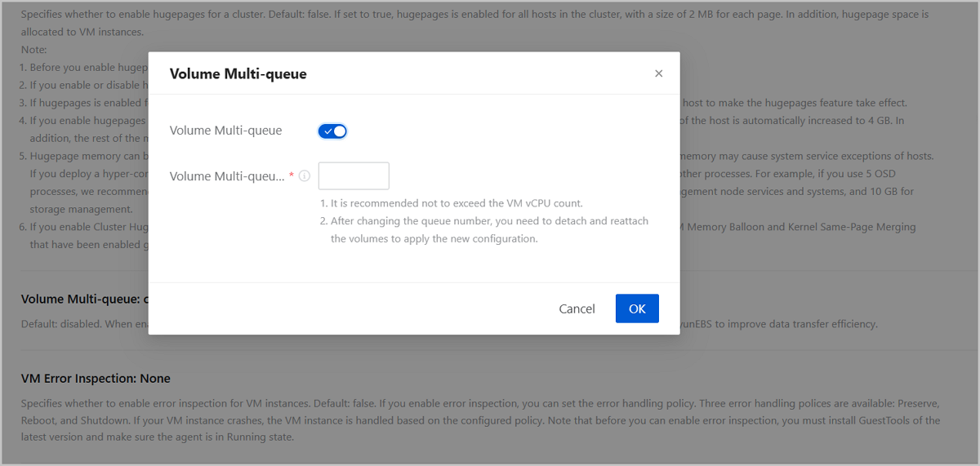980x466 pixels.
Task: Close the Volume Multi-queue dialog with X
Action: 658,73
